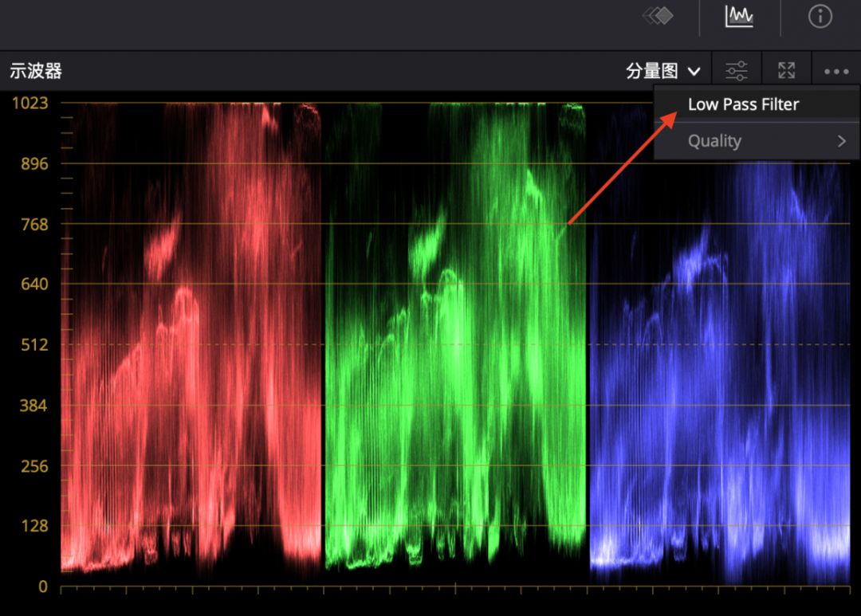This screenshot has width=861, height=616.
Task: Click the 示波器 panel title
Action: click(36, 71)
